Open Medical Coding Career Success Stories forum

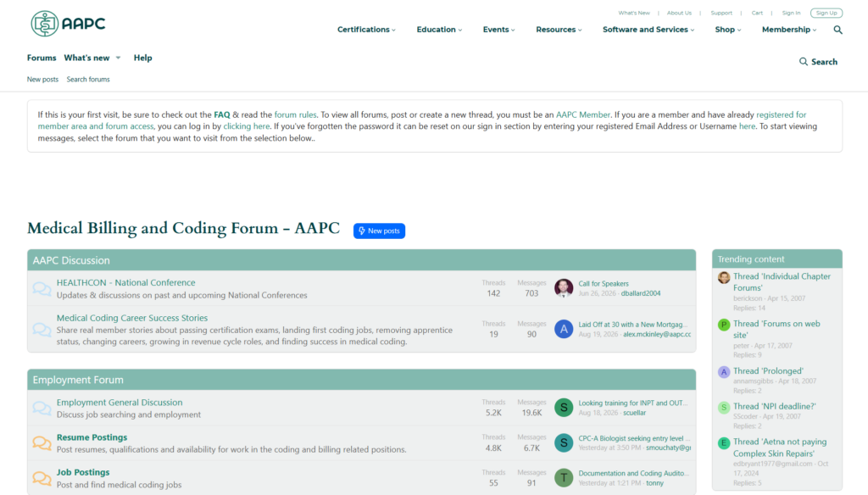(x=131, y=318)
